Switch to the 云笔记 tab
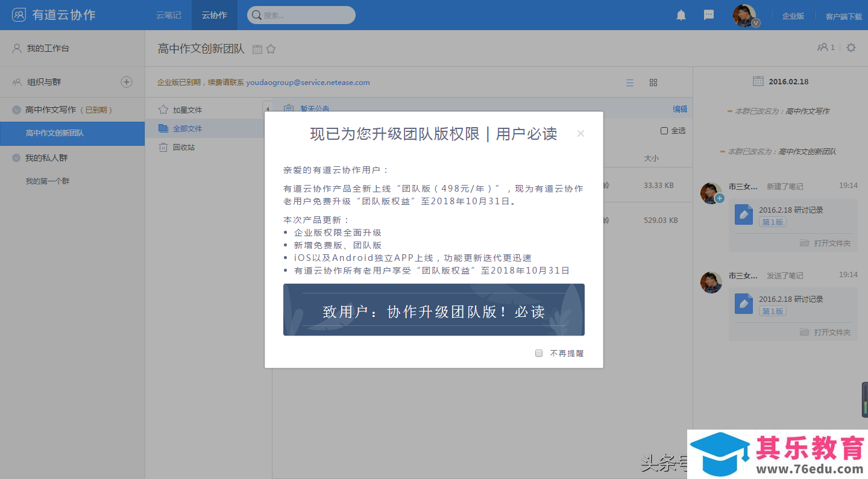Screen dimensions: 868x479 (168, 15)
